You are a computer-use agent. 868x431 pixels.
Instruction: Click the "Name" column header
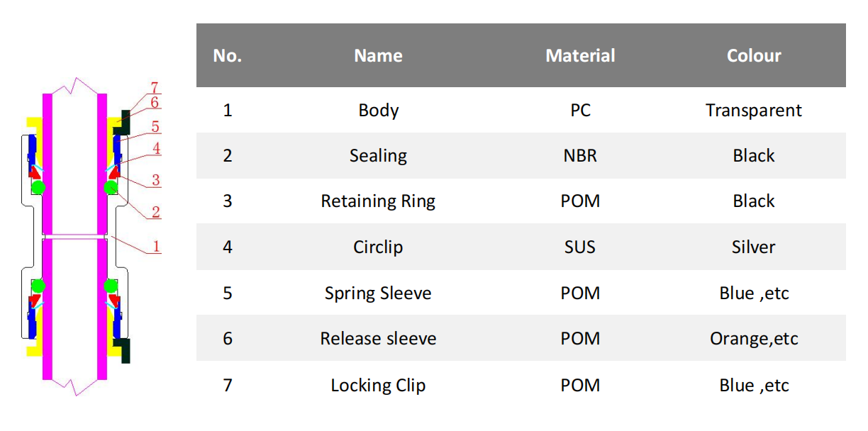tap(378, 56)
